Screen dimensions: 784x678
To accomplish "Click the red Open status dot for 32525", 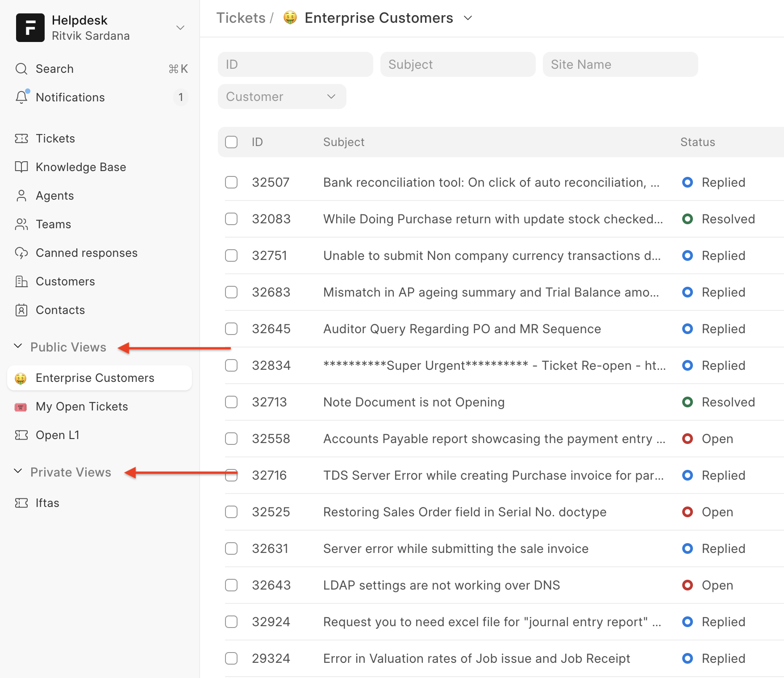I will tap(687, 512).
